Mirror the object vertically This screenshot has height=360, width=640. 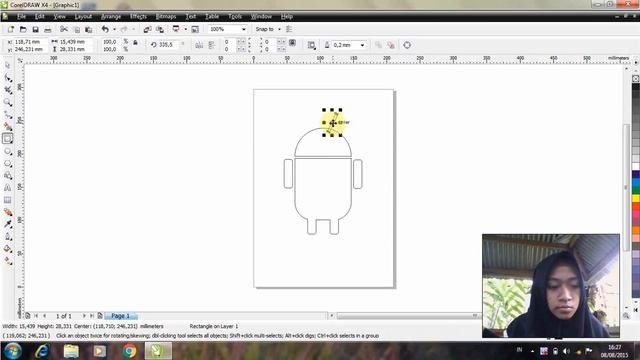point(211,45)
